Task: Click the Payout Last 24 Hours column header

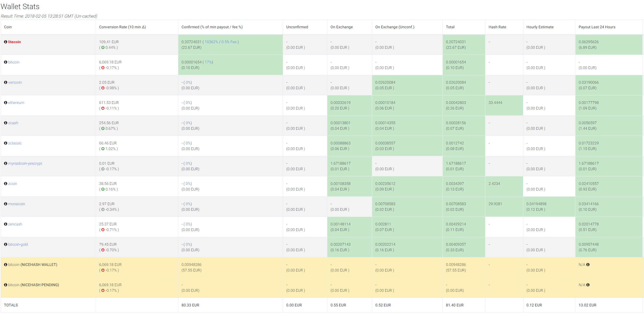Action: (597, 27)
